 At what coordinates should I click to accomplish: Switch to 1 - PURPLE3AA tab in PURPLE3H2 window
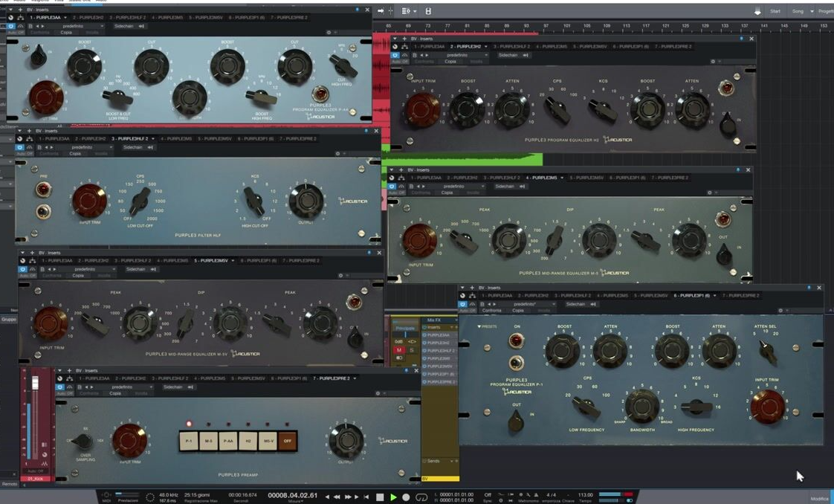pyautogui.click(x=429, y=47)
